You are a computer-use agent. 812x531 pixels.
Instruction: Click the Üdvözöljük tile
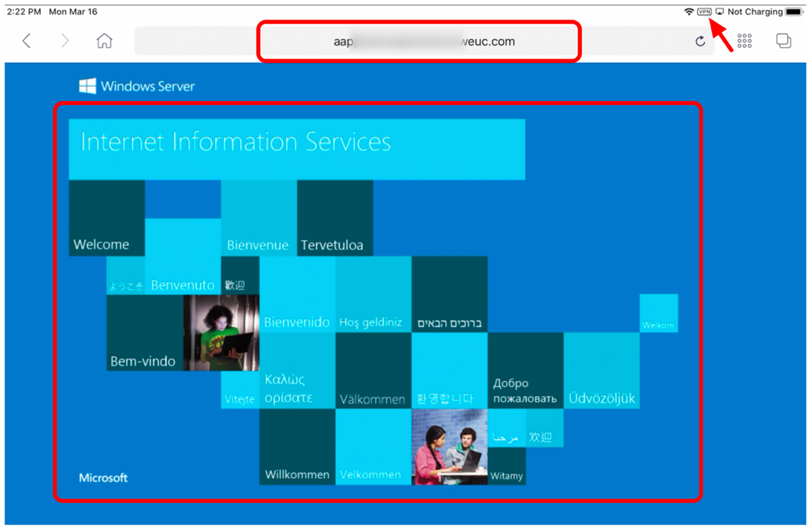[x=602, y=370]
